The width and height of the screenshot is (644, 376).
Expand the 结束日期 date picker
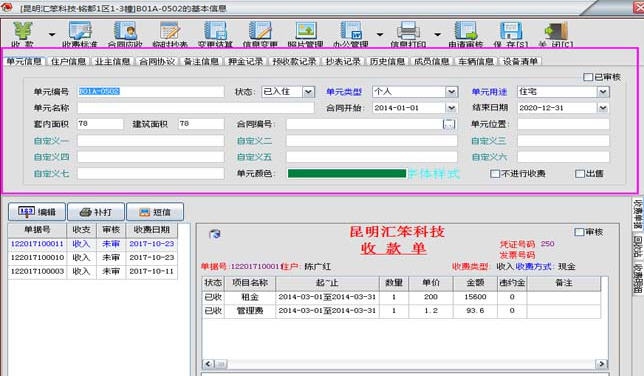coord(603,108)
